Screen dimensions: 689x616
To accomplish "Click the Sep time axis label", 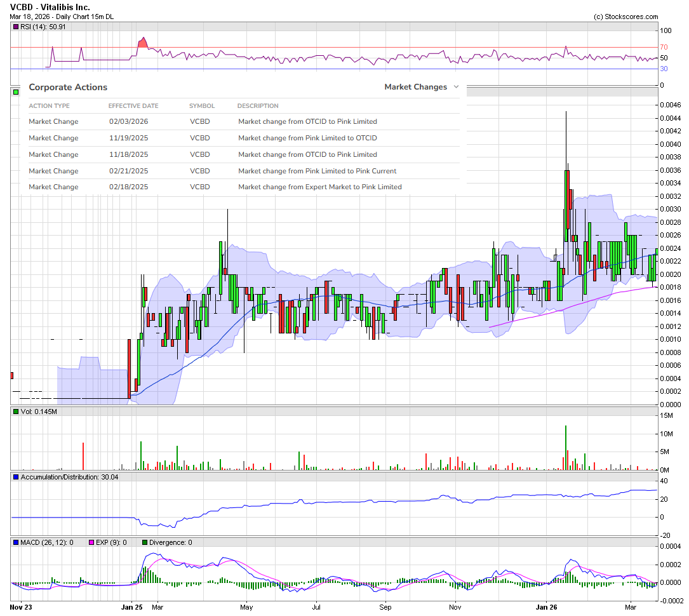I will click(x=385, y=607).
